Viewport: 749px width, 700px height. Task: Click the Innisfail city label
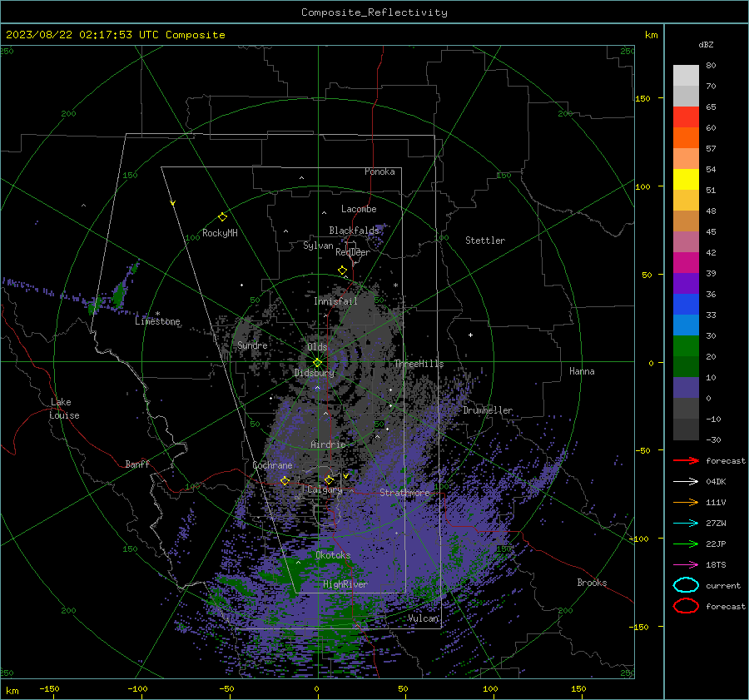[335, 301]
